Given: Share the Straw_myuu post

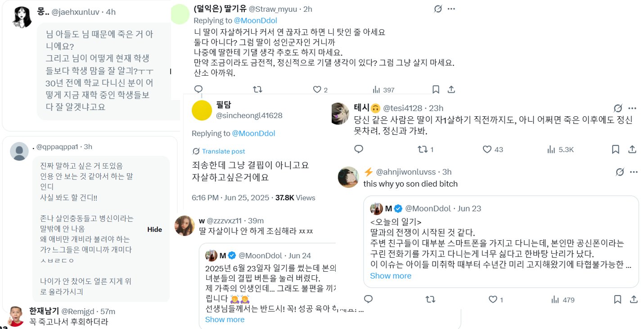Looking at the screenshot, I should click(451, 89).
